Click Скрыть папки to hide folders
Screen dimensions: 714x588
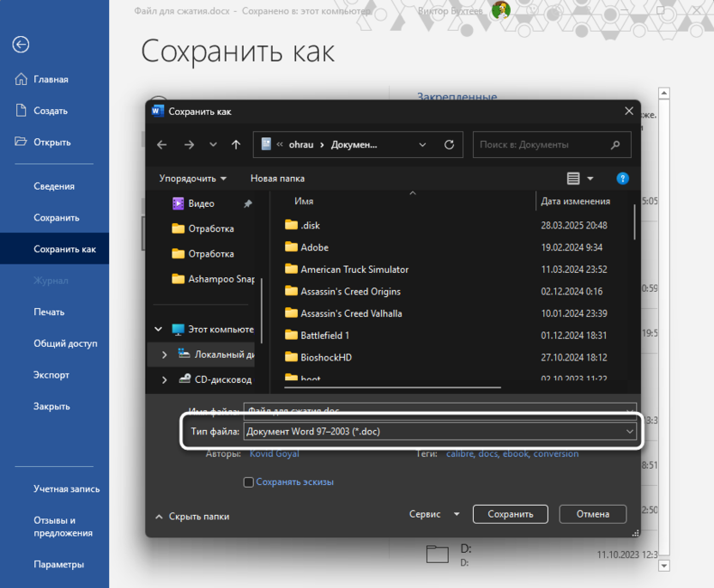(x=192, y=517)
